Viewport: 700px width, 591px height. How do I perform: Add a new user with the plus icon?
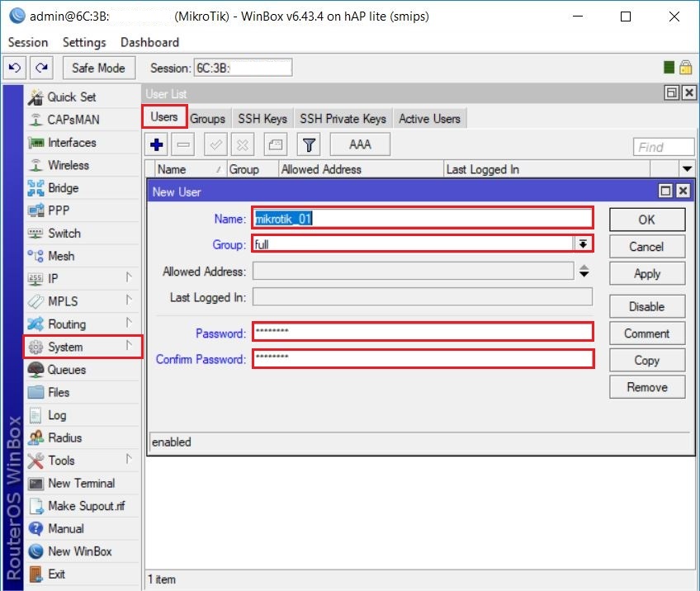click(155, 144)
